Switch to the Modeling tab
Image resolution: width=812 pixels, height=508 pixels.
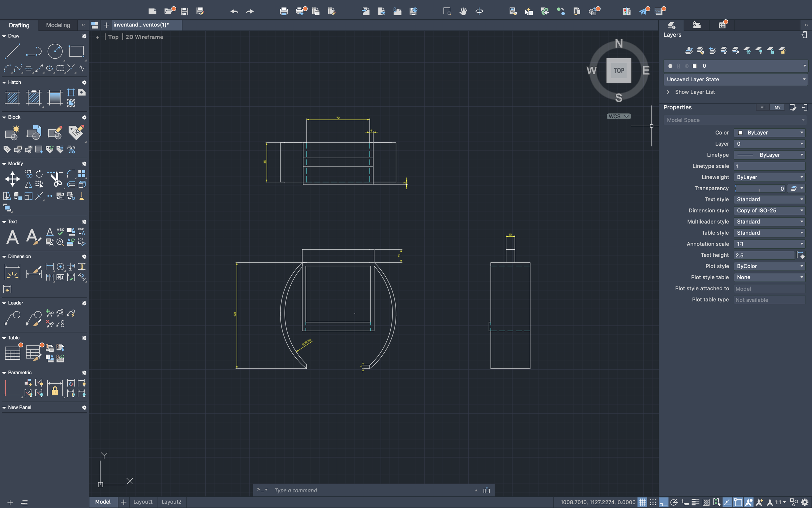pyautogui.click(x=58, y=25)
